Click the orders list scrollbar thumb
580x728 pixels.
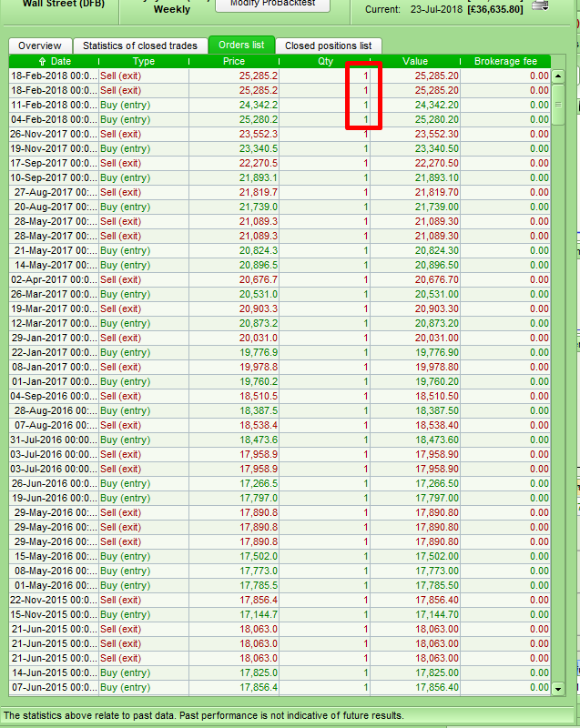coord(558,105)
